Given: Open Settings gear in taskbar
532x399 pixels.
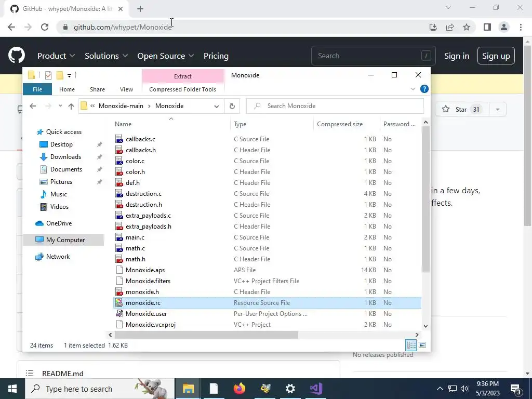Looking at the screenshot, I should click(x=290, y=389).
